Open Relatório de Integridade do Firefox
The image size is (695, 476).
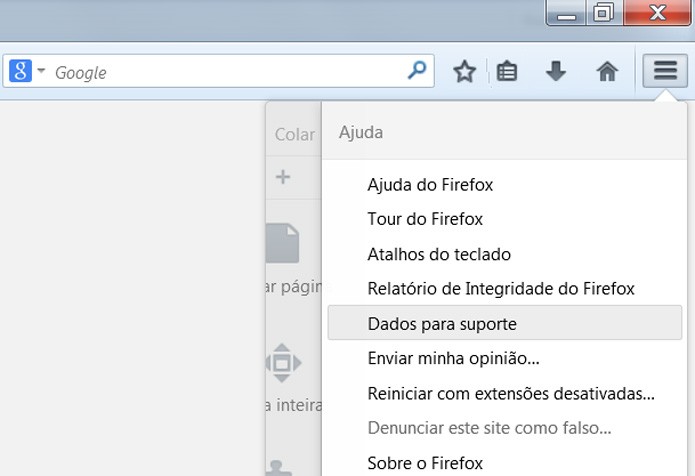pyautogui.click(x=504, y=289)
